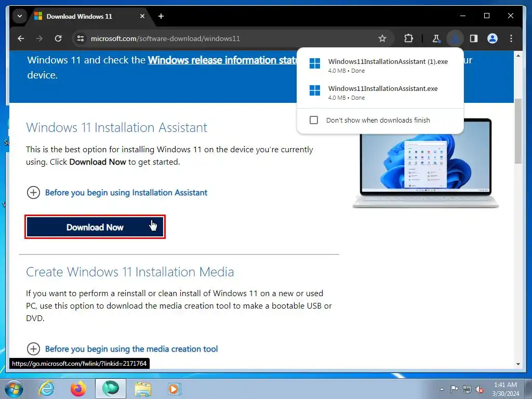Click the browser back arrow
Screen dimensions: 532x399
pos(21,38)
